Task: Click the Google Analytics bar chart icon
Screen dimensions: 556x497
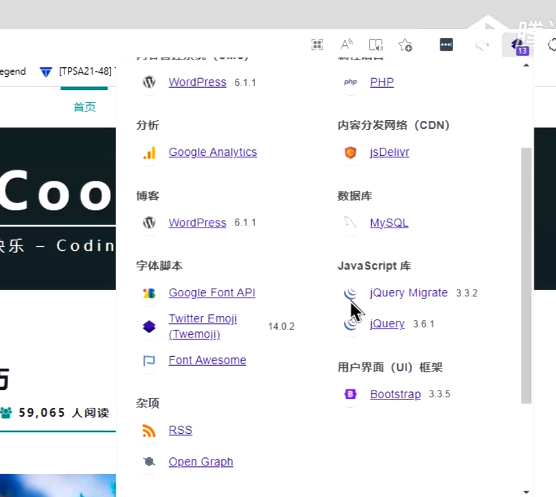Action: (149, 152)
